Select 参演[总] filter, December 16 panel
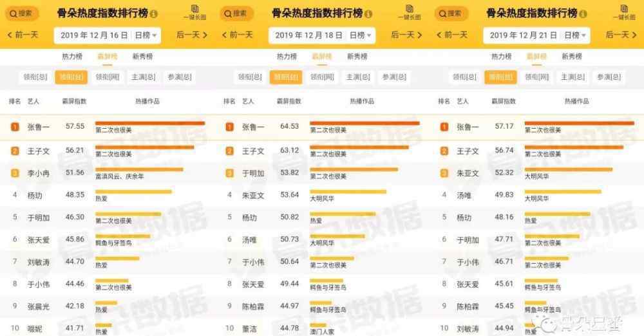This screenshot has width=644, height=336. [x=180, y=77]
